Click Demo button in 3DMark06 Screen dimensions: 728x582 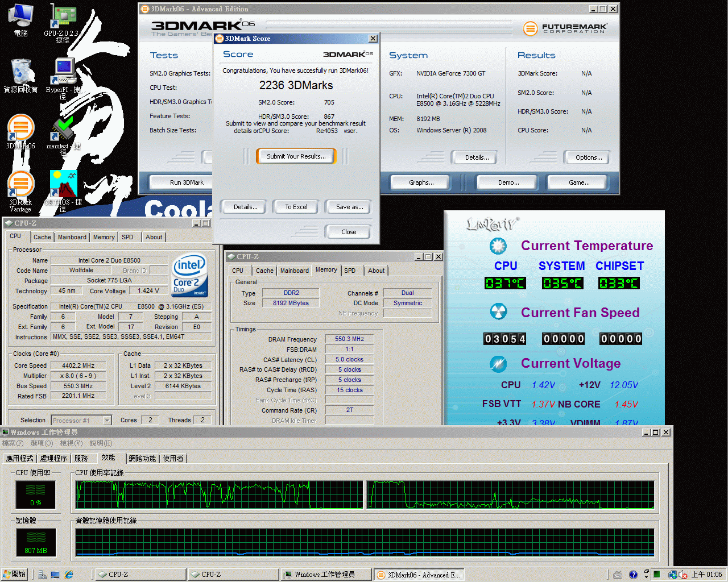[x=508, y=182]
